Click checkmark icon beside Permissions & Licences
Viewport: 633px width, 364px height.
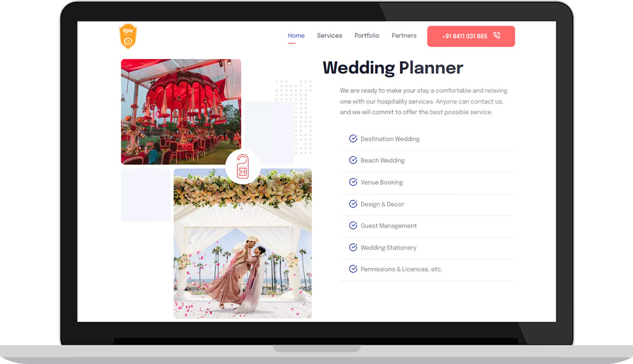[353, 269]
